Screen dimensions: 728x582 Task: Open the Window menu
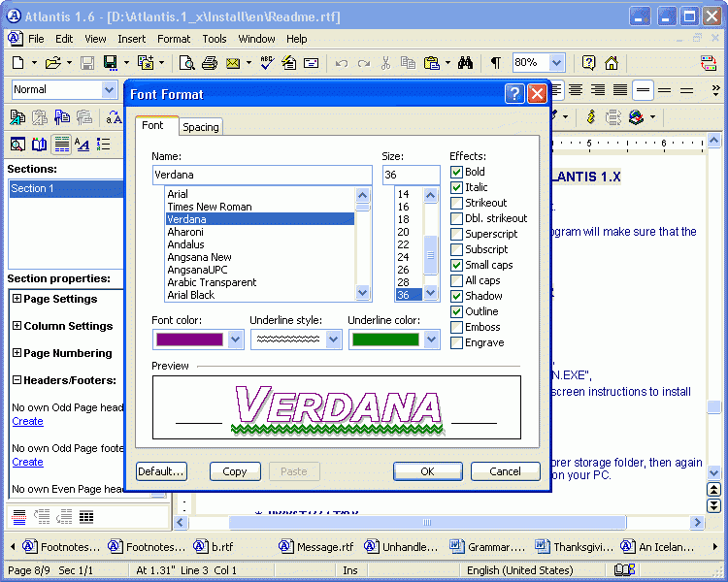point(256,39)
